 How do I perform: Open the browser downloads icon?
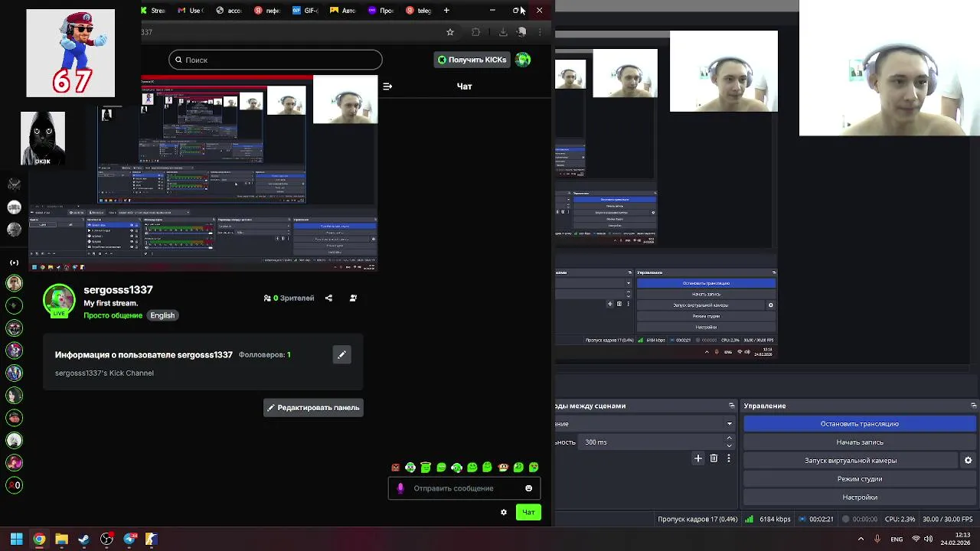[x=503, y=32]
